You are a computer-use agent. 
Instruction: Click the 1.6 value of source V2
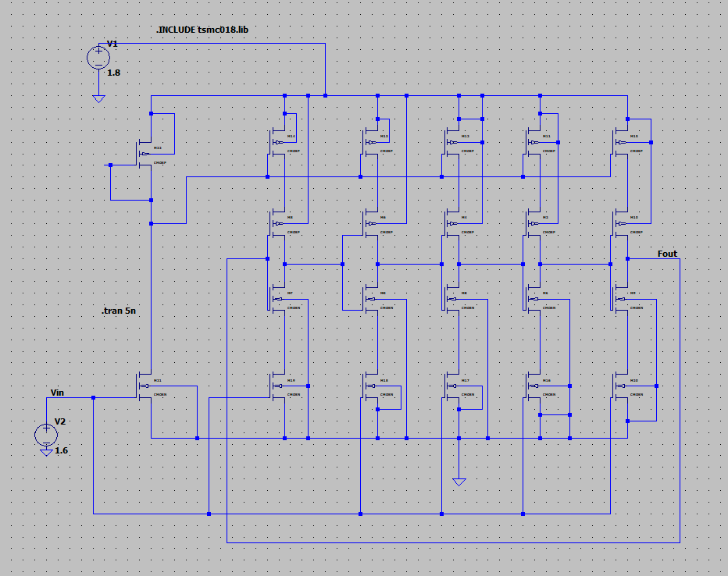pyautogui.click(x=62, y=450)
